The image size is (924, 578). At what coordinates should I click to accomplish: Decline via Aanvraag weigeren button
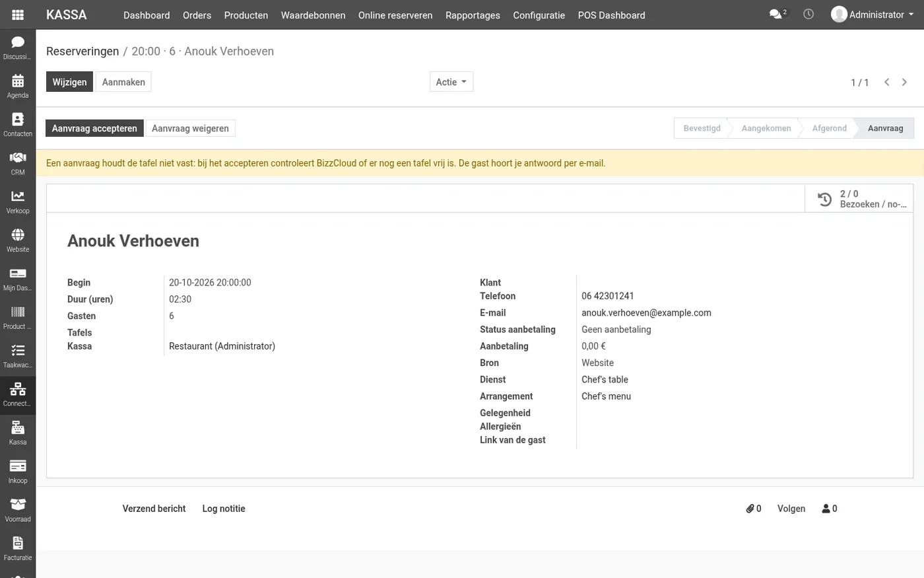pos(190,128)
